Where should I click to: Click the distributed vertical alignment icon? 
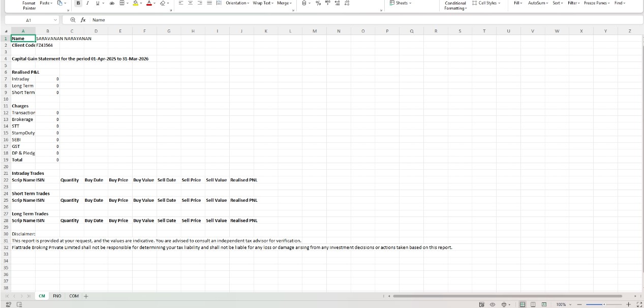click(x=219, y=3)
